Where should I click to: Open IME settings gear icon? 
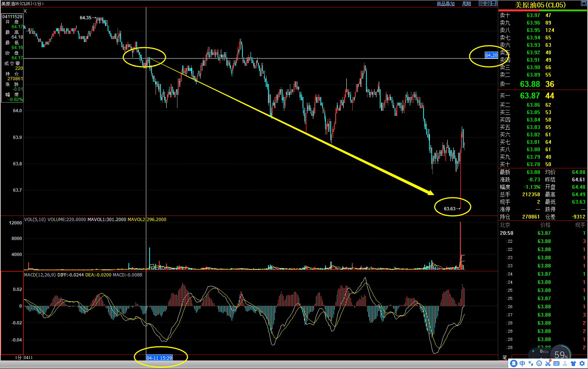[582, 363]
